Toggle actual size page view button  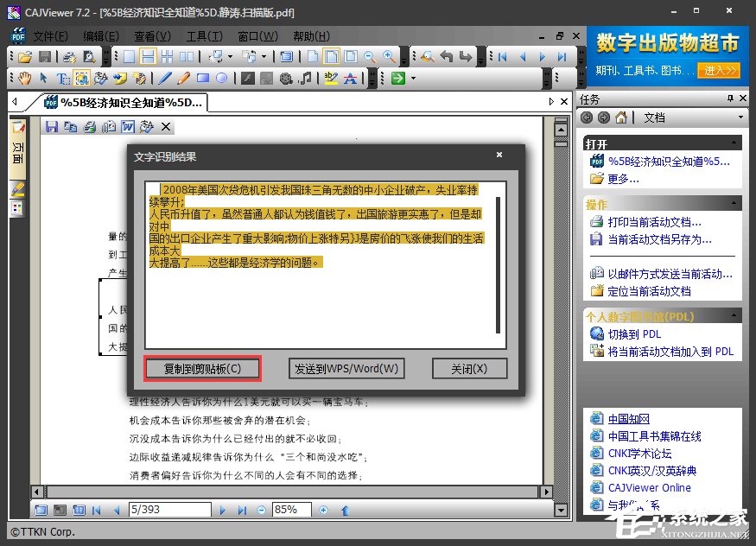tap(313, 57)
